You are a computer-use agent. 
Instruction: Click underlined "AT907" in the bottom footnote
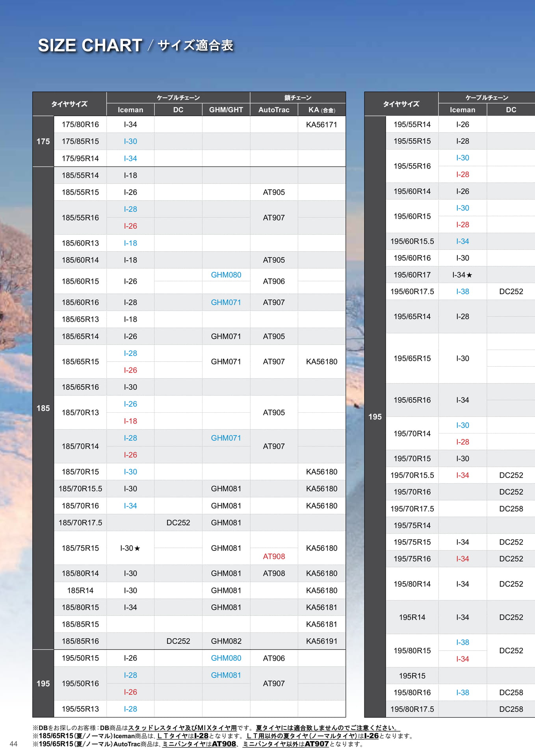coord(317,744)
